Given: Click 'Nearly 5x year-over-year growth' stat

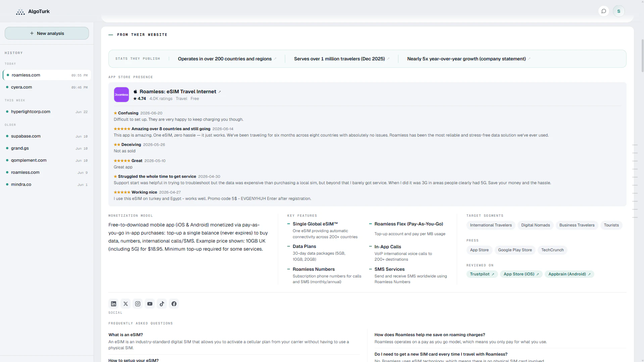Looking at the screenshot, I should (466, 59).
